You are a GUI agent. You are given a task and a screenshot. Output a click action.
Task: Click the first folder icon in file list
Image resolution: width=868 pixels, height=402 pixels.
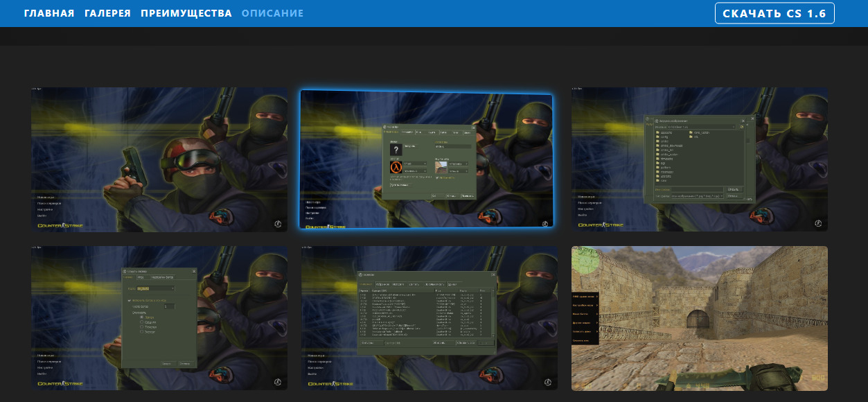point(657,132)
